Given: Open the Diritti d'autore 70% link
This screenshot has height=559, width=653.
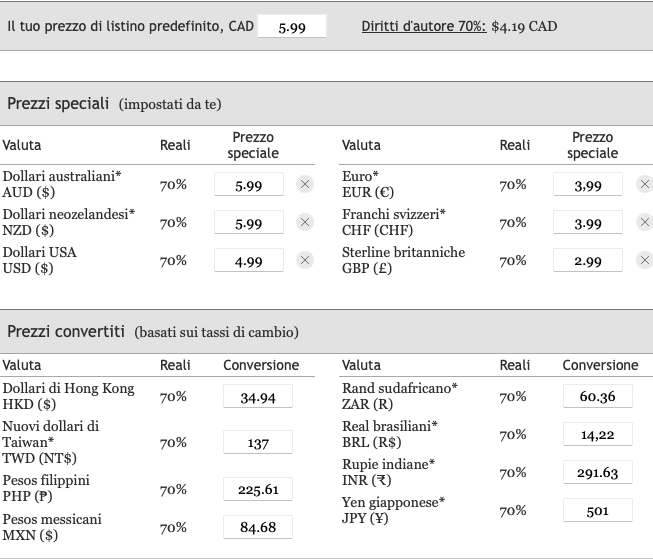Looking at the screenshot, I should [x=423, y=26].
